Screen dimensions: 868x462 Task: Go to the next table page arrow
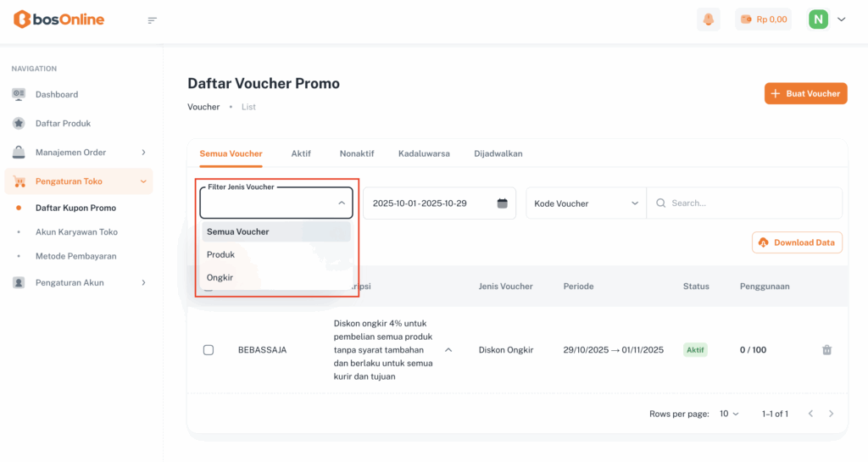[x=831, y=414]
